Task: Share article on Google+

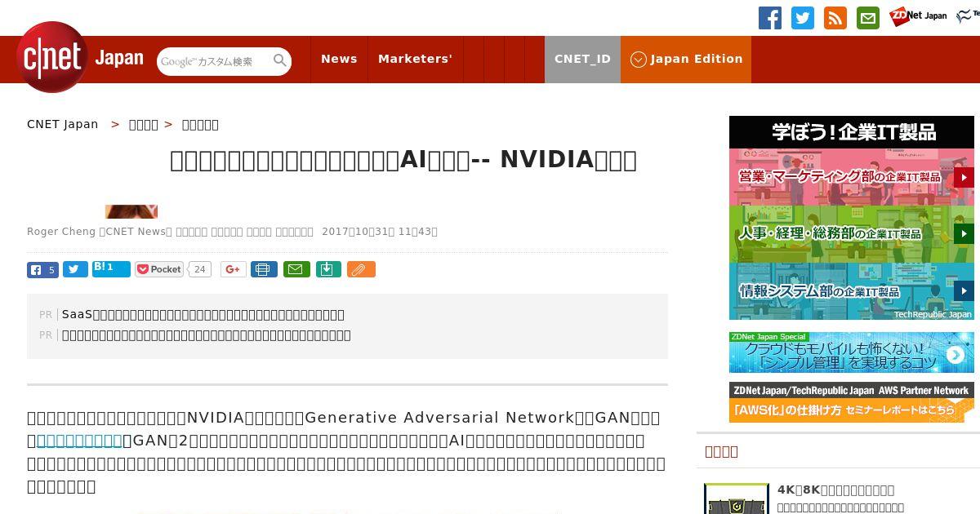Action: tap(233, 269)
